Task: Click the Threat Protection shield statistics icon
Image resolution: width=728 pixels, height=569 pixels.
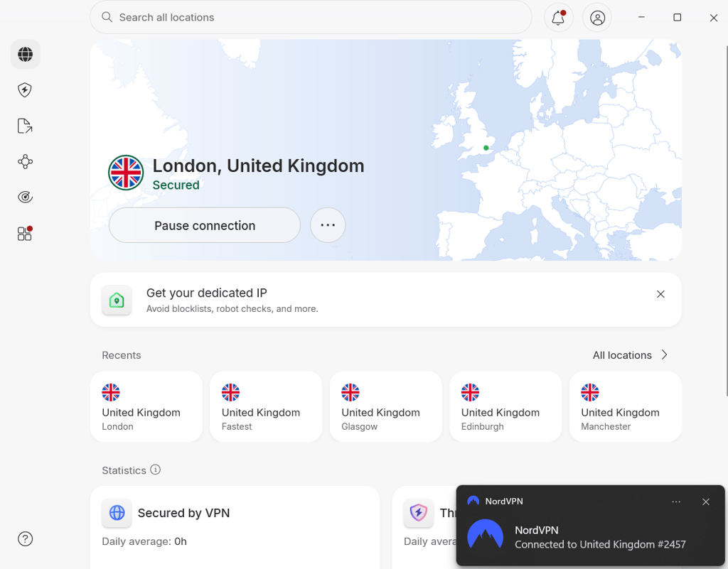Action: tap(418, 513)
